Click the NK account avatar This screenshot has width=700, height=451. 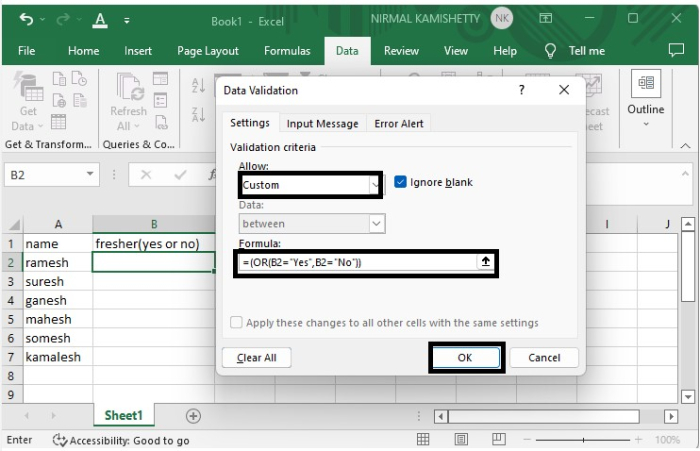tap(502, 18)
